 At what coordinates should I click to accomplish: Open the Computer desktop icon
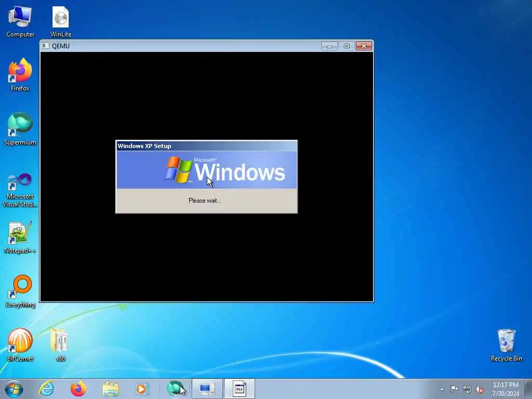point(20,21)
